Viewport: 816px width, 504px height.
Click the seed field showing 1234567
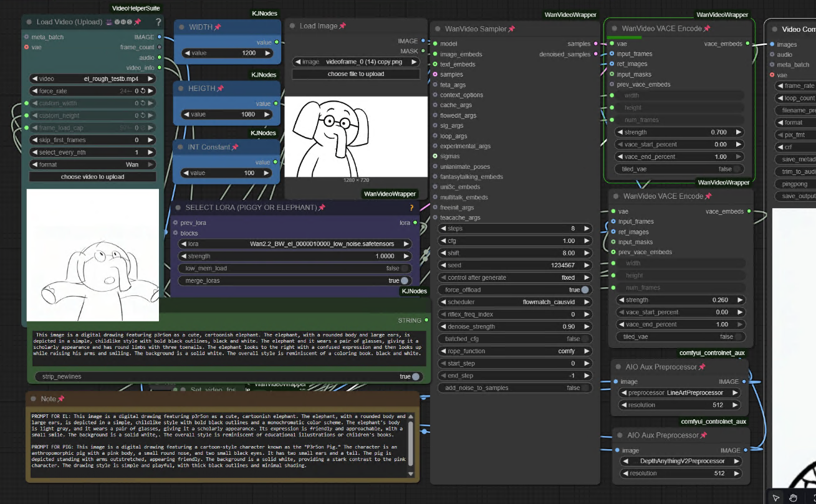tap(515, 265)
